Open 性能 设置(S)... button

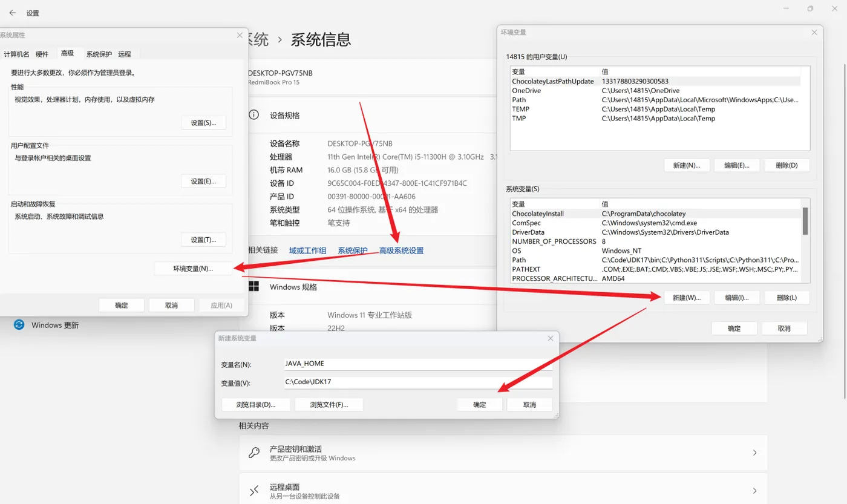[x=203, y=123]
